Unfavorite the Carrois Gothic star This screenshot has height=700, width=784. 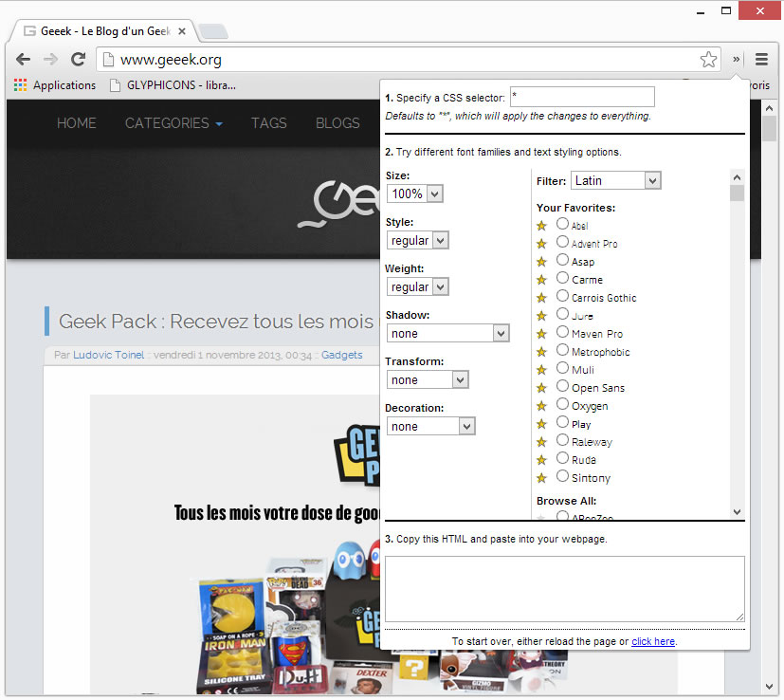541,298
